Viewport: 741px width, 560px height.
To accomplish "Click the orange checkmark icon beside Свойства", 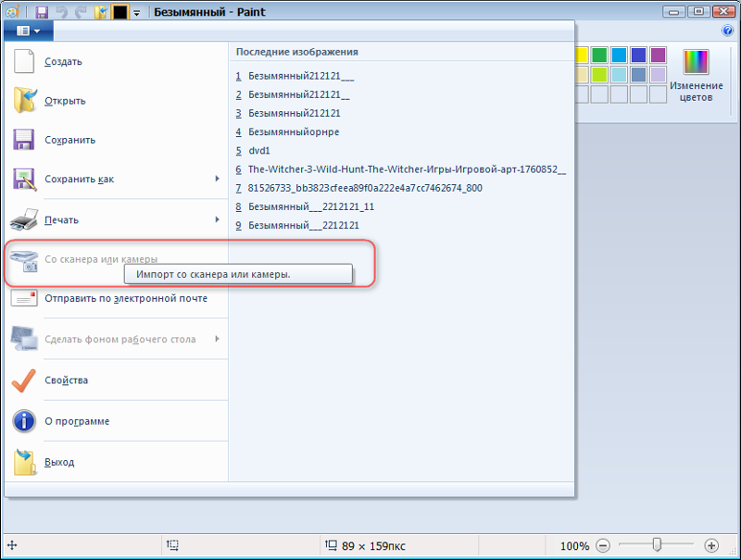I will [24, 380].
